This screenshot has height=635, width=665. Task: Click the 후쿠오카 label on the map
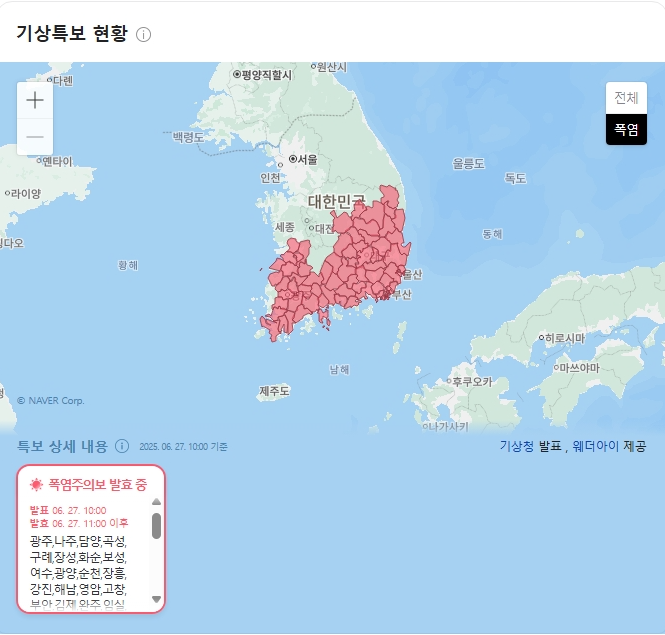pos(472,382)
